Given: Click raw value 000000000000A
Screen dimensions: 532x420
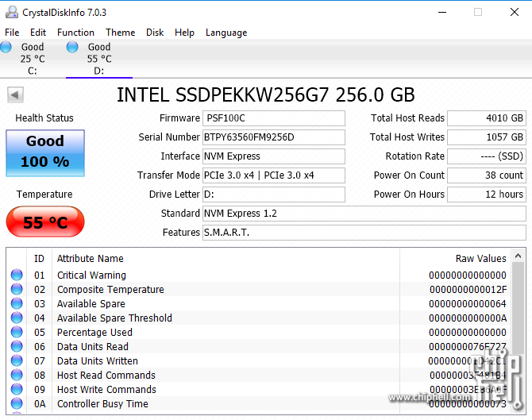Looking at the screenshot, I should tap(468, 318).
